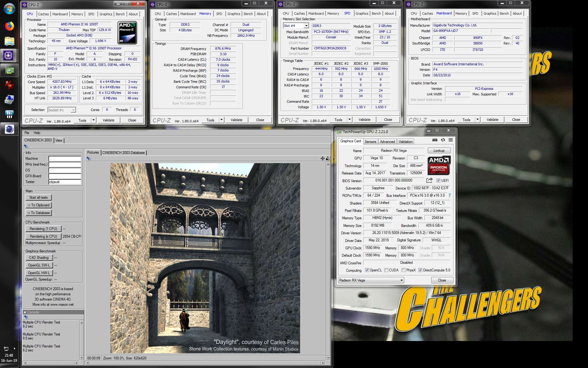Open the Tools dropdown arrow in CPU-Z Mainboard window
588x368 pixels.
click(x=477, y=120)
